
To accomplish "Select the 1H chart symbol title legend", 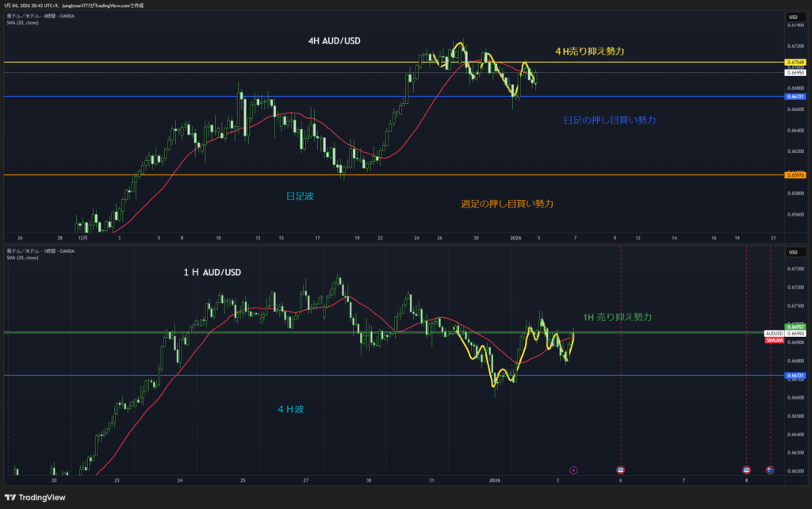I will coord(41,251).
